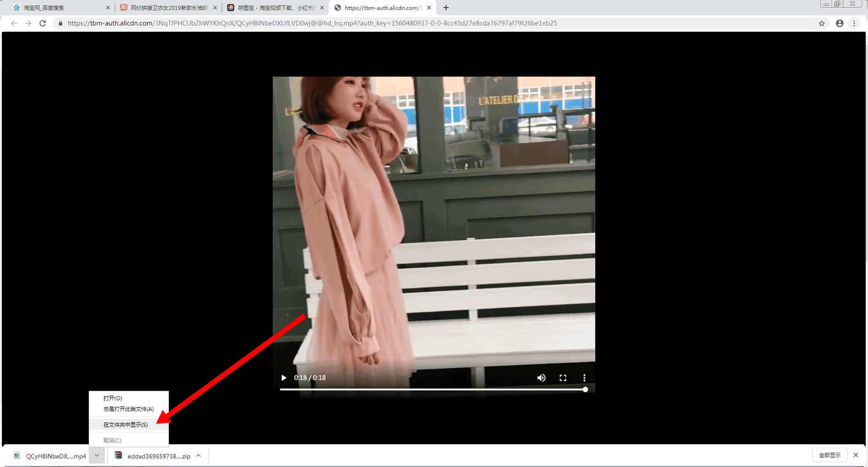
Task: Mute the video volume
Action: pyautogui.click(x=541, y=377)
